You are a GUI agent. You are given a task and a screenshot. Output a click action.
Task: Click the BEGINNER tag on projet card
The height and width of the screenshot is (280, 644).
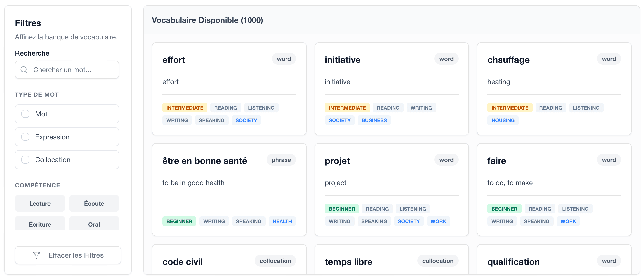[342, 209]
